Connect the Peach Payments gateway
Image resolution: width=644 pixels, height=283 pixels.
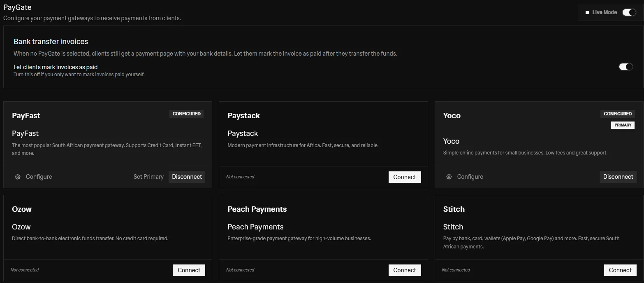(x=405, y=270)
